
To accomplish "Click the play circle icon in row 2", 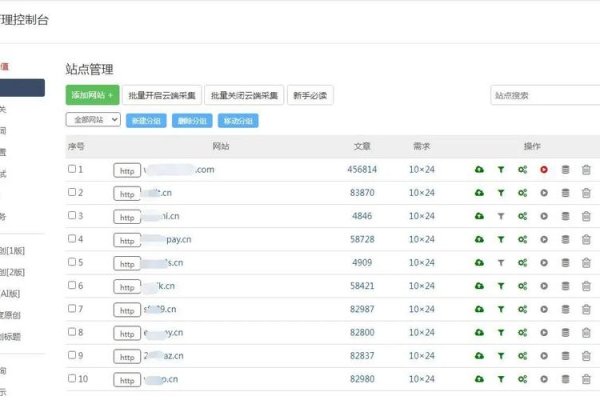I will [x=544, y=193].
